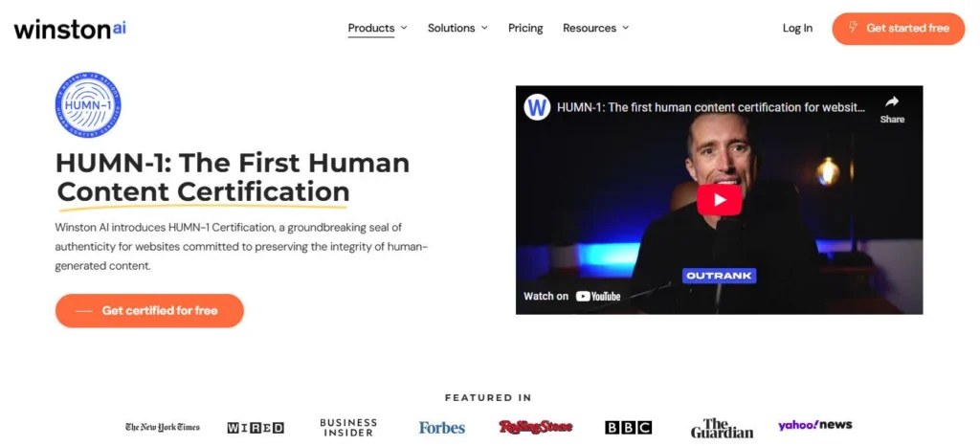The image size is (980, 446).
Task: Click the BBC logo
Action: point(628,427)
